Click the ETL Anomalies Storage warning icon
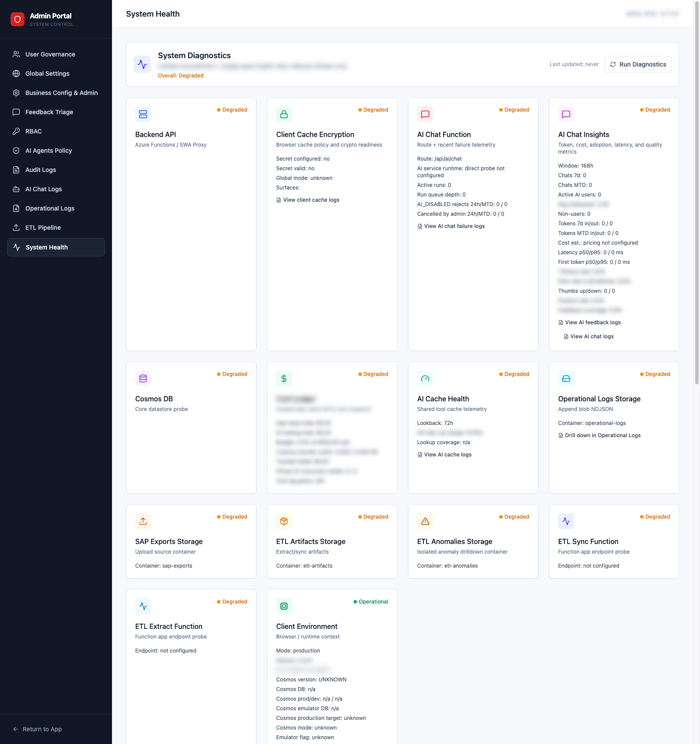 425,521
